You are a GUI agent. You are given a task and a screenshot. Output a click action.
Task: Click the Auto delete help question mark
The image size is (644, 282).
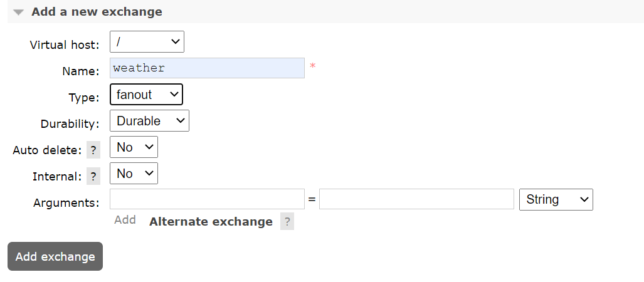click(93, 150)
